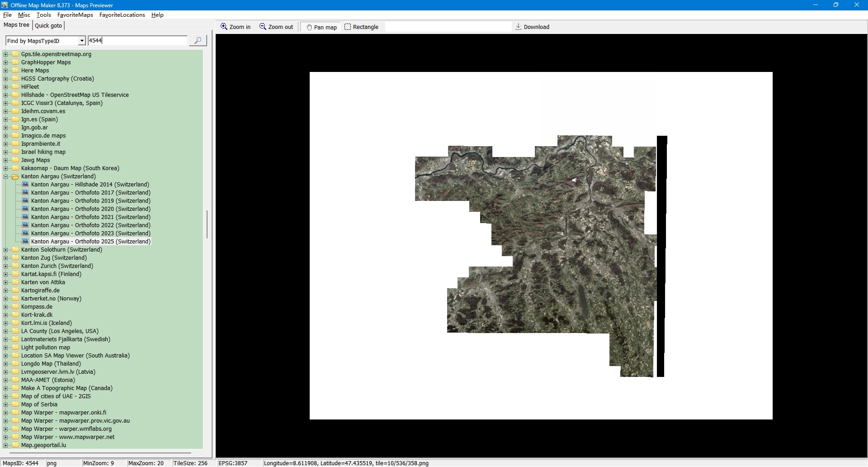Image resolution: width=868 pixels, height=467 pixels.
Task: Open the Tools menu
Action: [x=43, y=15]
